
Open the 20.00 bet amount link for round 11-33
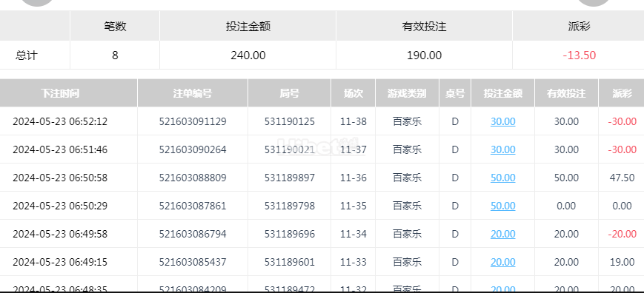pos(502,262)
